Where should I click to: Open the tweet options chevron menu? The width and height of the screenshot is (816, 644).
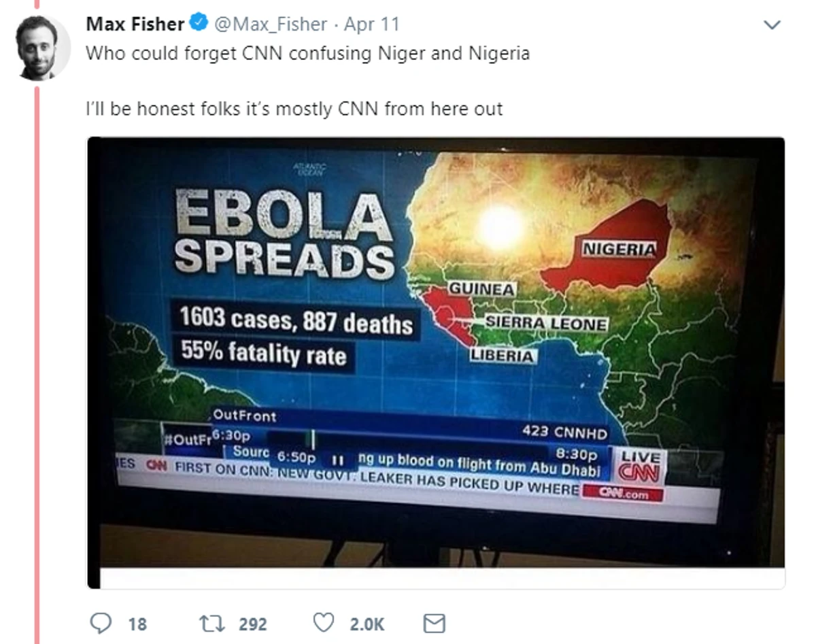point(772,25)
